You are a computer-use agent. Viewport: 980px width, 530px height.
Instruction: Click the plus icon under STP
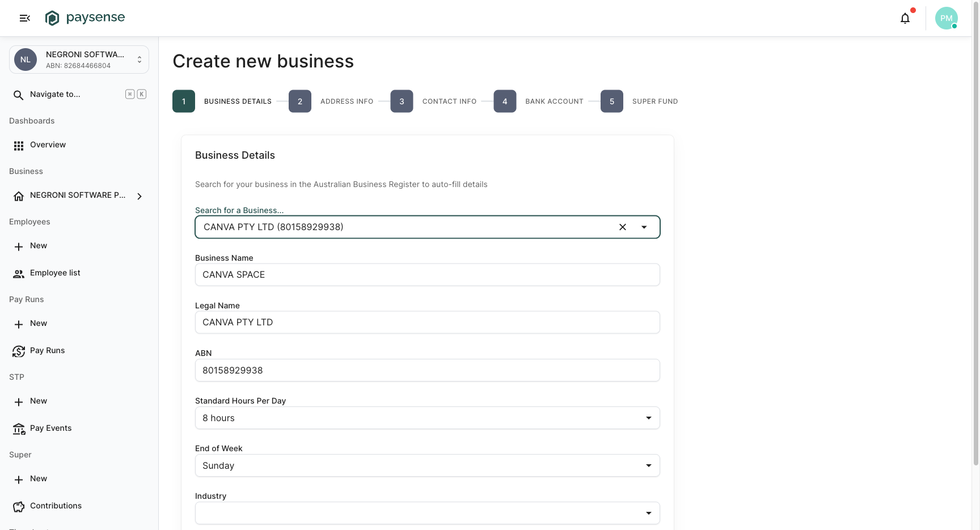pyautogui.click(x=19, y=402)
